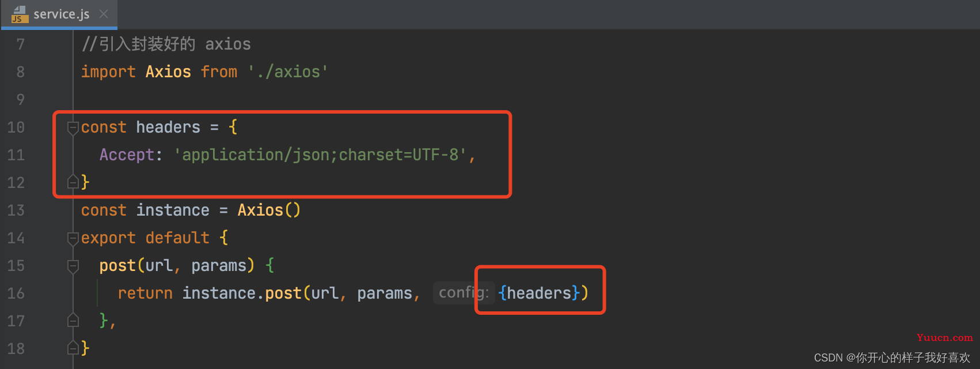This screenshot has width=980, height=369.
Task: Close the service.js editor tab
Action: [104, 14]
